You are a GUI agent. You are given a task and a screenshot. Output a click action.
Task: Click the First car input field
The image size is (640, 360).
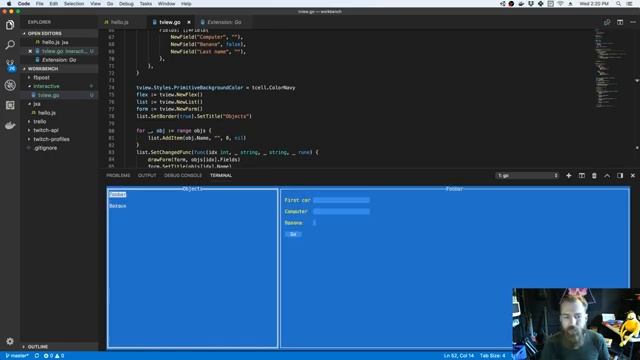tap(342, 200)
